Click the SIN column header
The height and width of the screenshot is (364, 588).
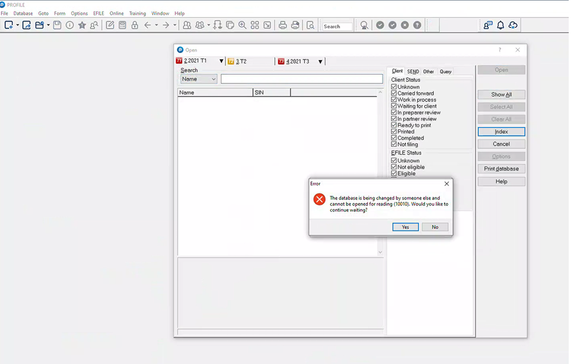click(272, 92)
